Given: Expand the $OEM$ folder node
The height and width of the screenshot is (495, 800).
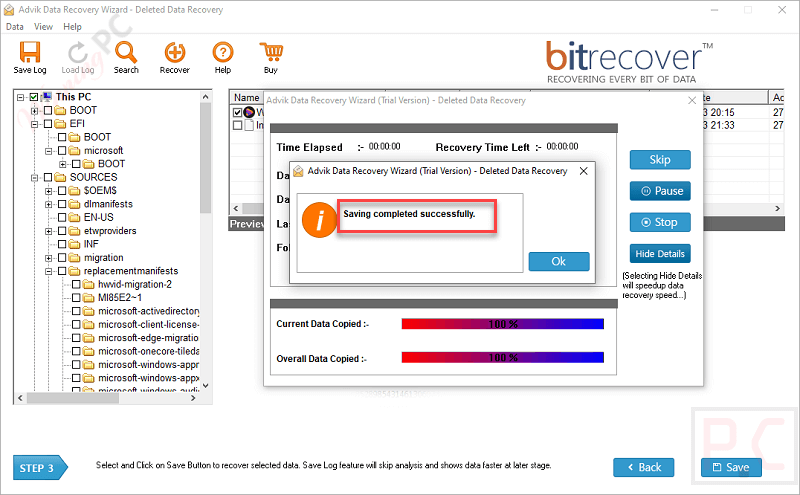Looking at the screenshot, I should (x=49, y=191).
